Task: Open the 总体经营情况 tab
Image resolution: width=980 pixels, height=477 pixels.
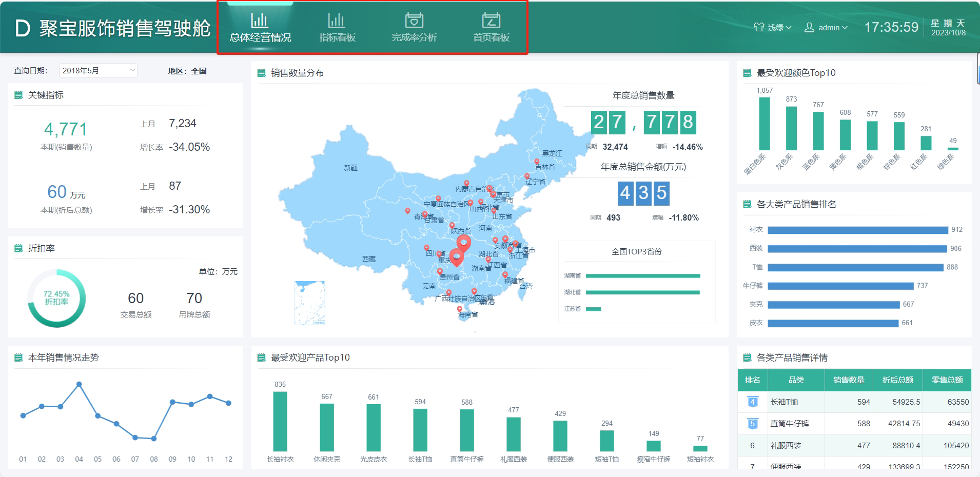Action: 260,27
